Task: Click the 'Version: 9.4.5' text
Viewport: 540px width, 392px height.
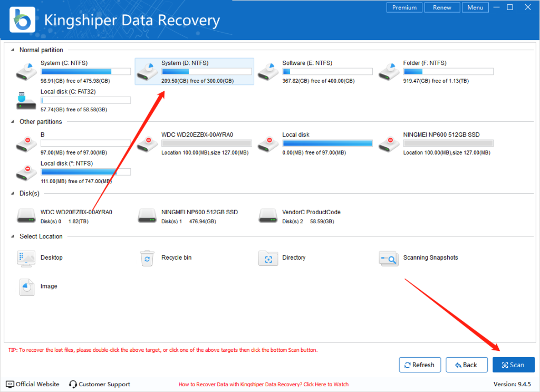Action: click(x=512, y=384)
